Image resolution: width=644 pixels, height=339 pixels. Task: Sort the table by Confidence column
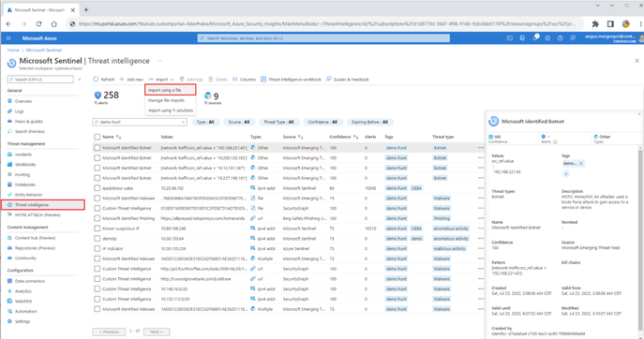343,137
